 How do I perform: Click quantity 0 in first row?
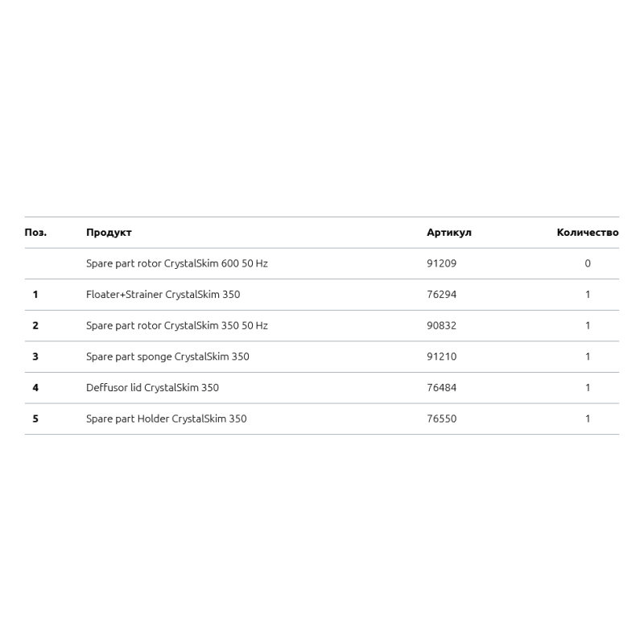click(x=588, y=263)
